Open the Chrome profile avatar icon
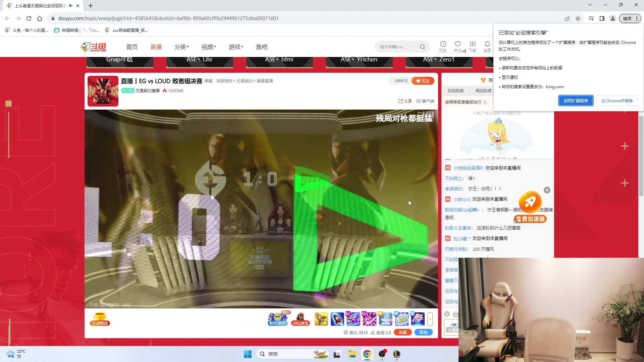The height and width of the screenshot is (362, 644). (x=613, y=18)
